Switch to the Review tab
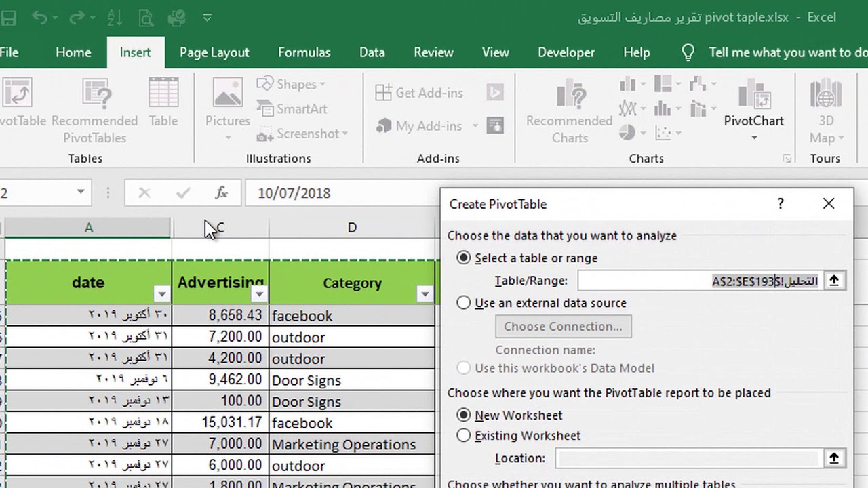Image resolution: width=868 pixels, height=488 pixels. [433, 52]
